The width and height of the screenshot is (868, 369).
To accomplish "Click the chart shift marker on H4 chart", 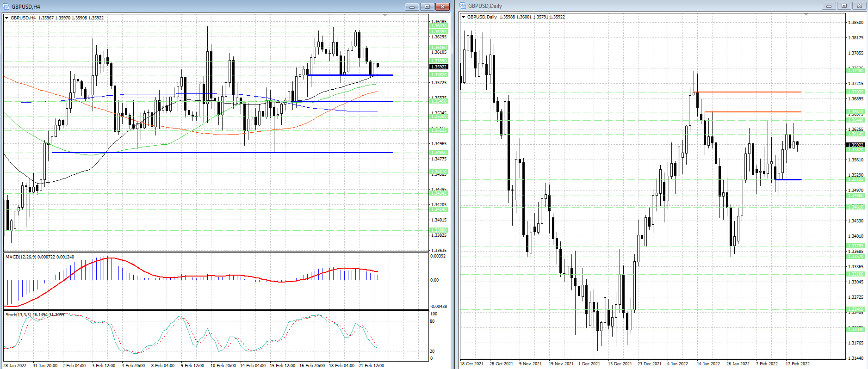I will click(385, 16).
